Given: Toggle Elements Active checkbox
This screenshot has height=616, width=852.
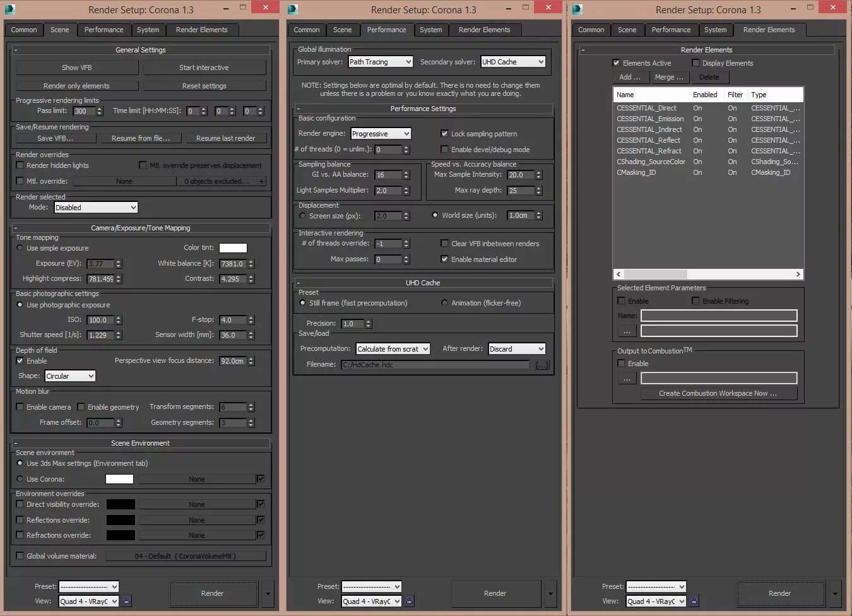Looking at the screenshot, I should (x=616, y=63).
